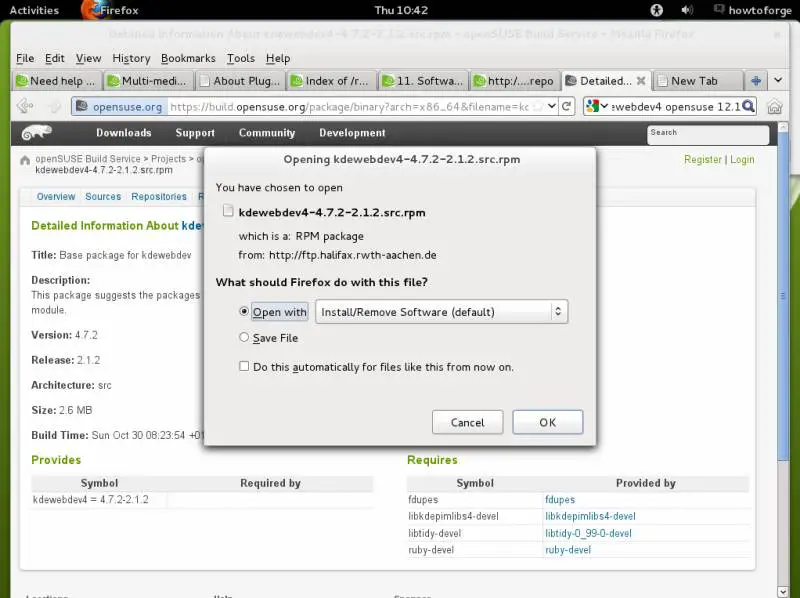This screenshot has width=800, height=598.
Task: Open a new tab with the plus button
Action: coord(756,81)
